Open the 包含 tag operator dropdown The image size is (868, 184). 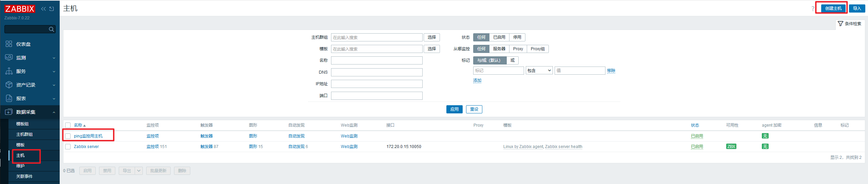[539, 71]
